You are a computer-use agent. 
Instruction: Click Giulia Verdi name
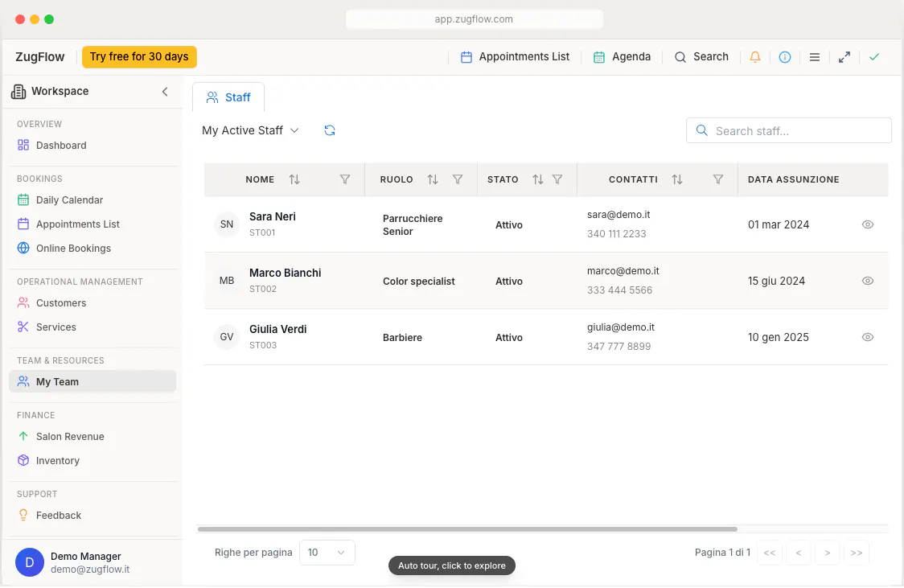coord(278,329)
